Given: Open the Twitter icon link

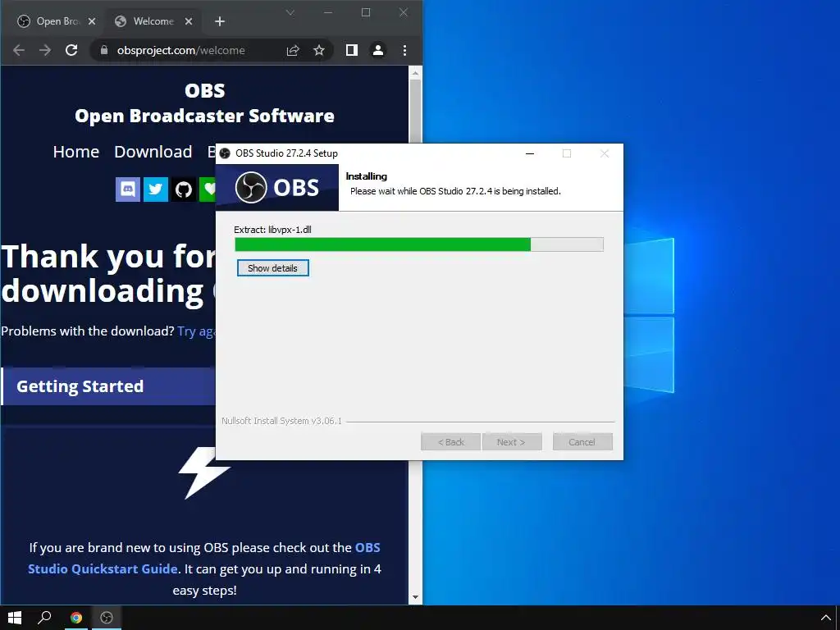Looking at the screenshot, I should [156, 189].
